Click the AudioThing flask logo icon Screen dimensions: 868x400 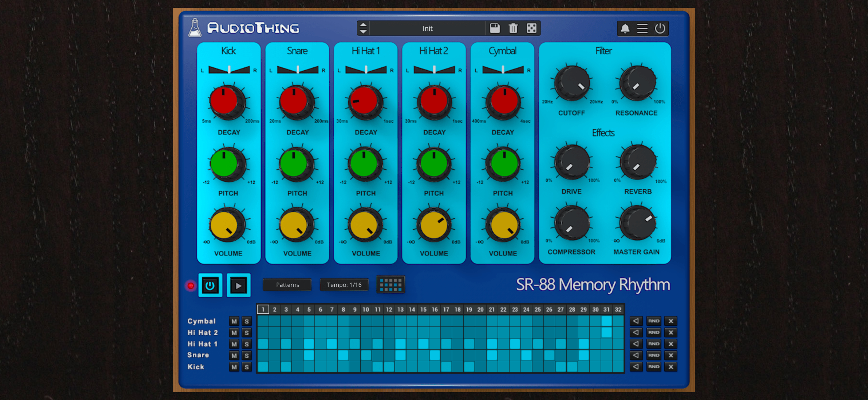point(195,28)
